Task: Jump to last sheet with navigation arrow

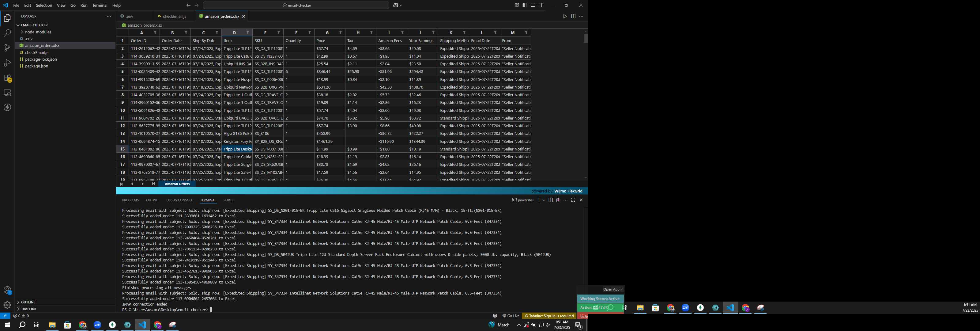Action: click(153, 184)
